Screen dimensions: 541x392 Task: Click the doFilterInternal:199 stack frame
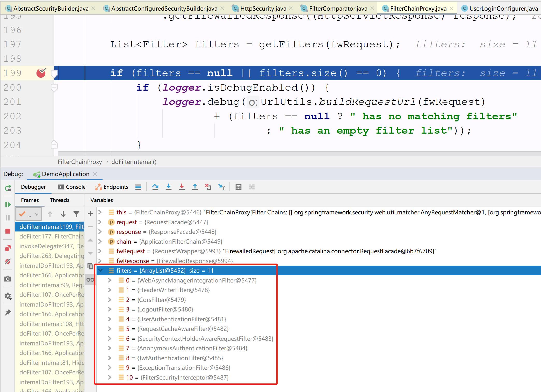pyautogui.click(x=50, y=227)
